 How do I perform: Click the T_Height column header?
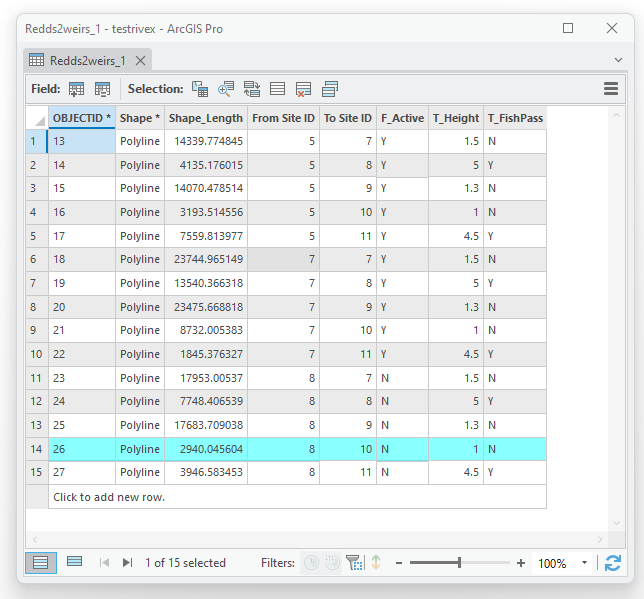coord(456,118)
